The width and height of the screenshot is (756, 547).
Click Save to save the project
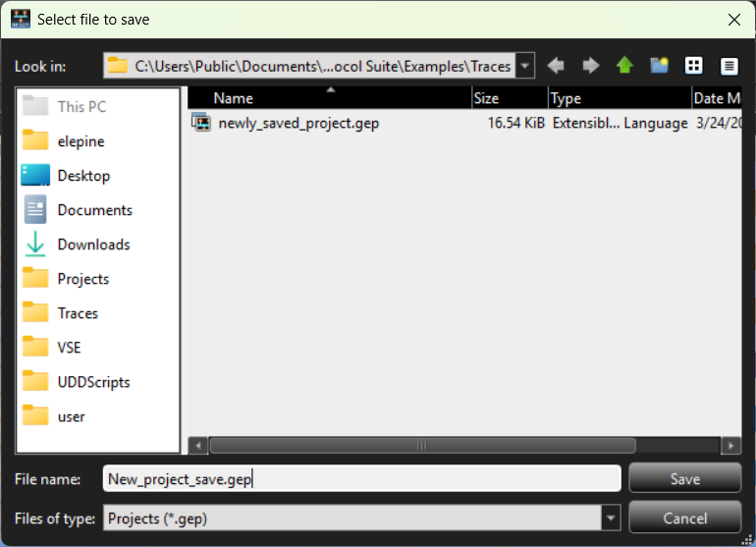click(685, 478)
